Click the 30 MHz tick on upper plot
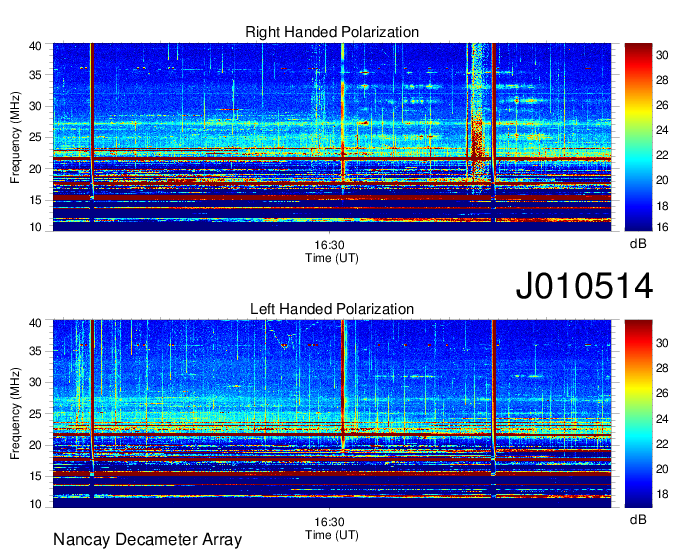Image resolution: width=680 pixels, height=552 pixels. pos(35,106)
